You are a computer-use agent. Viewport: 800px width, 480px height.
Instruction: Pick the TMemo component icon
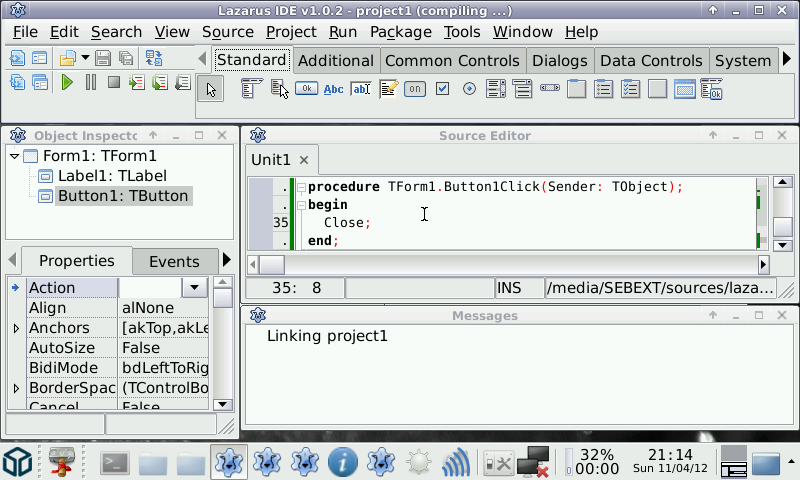tap(388, 89)
